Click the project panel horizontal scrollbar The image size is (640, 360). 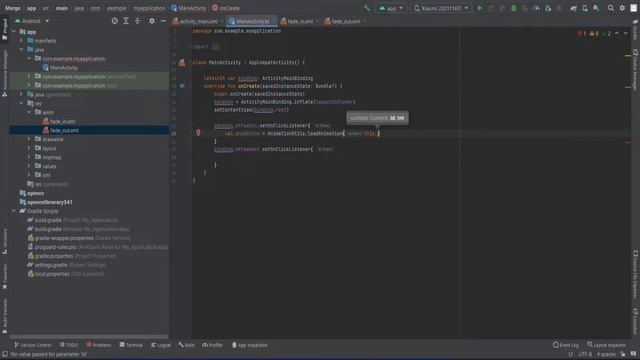coord(89,337)
